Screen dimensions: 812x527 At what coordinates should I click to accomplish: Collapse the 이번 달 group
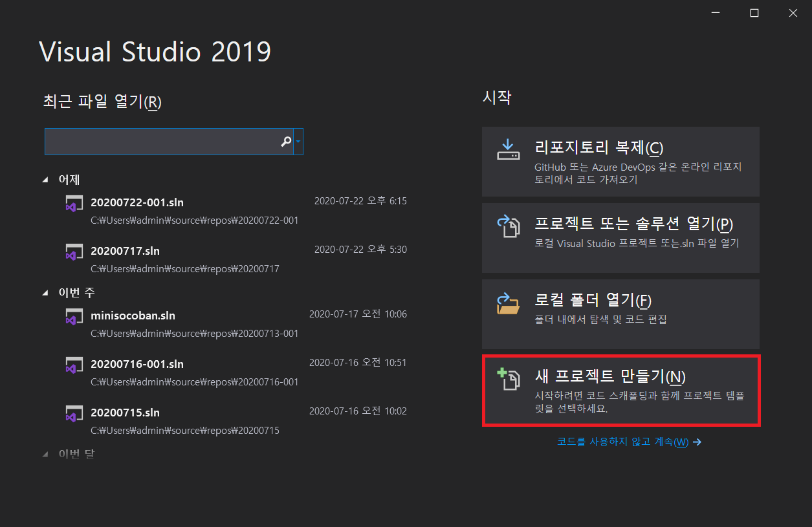(45, 455)
